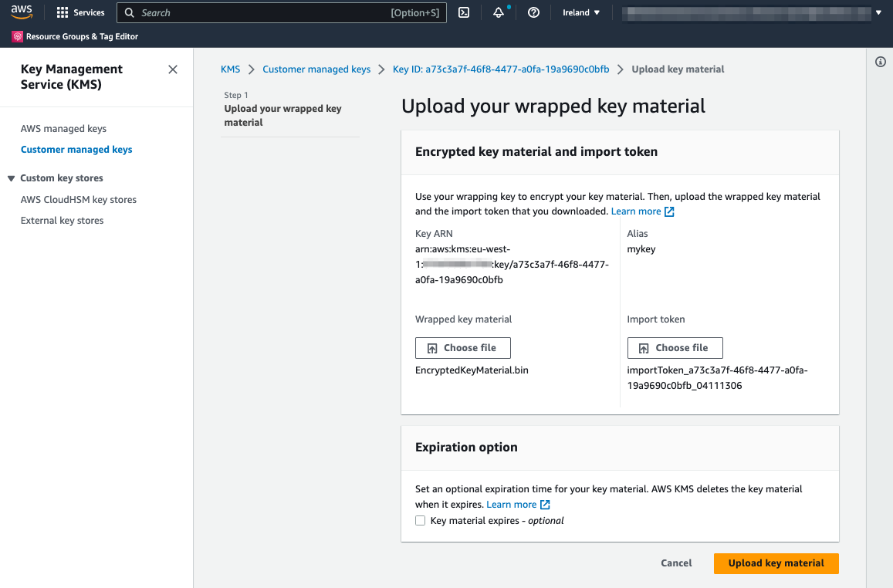893x588 pixels.
Task: Open External key stores
Action: (x=62, y=220)
